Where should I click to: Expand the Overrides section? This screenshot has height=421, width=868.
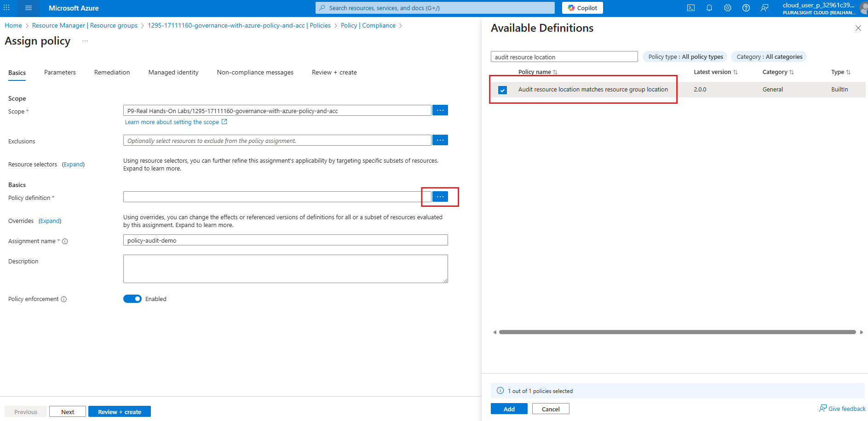coord(50,221)
